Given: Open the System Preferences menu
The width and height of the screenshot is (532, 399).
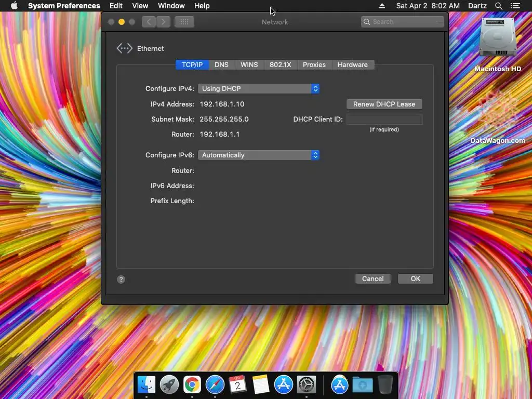Looking at the screenshot, I should (64, 6).
